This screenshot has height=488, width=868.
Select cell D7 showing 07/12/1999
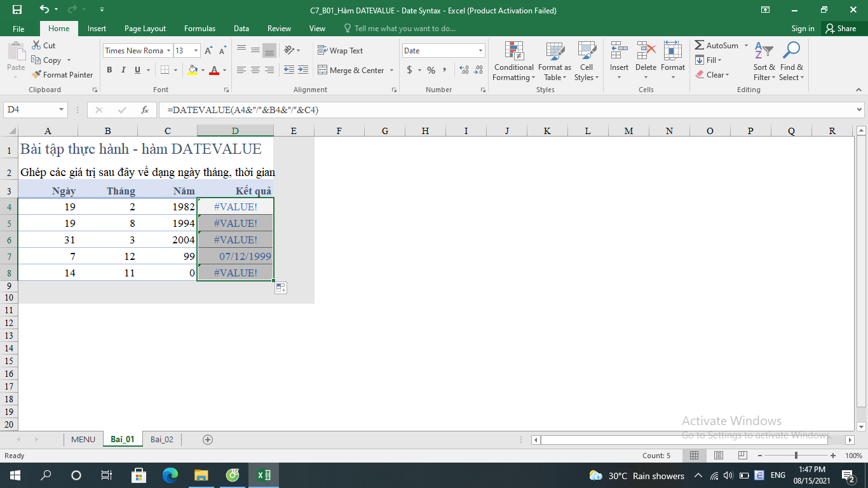click(235, 257)
